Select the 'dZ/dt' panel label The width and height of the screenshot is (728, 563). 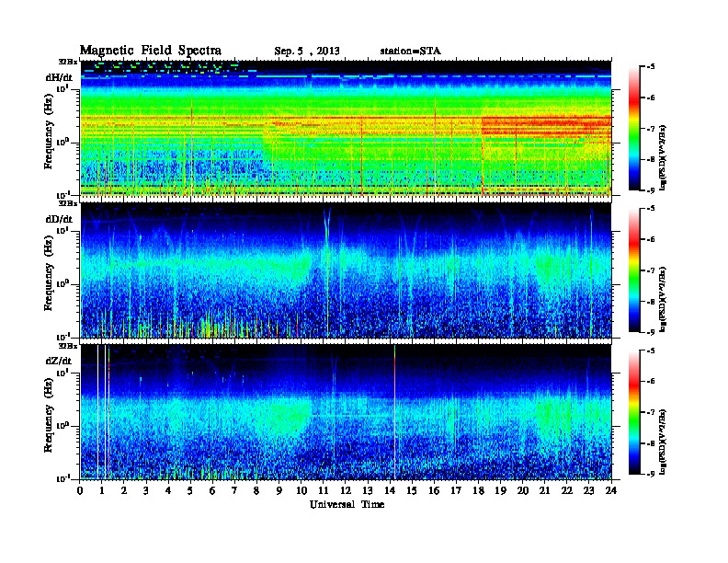click(59, 361)
